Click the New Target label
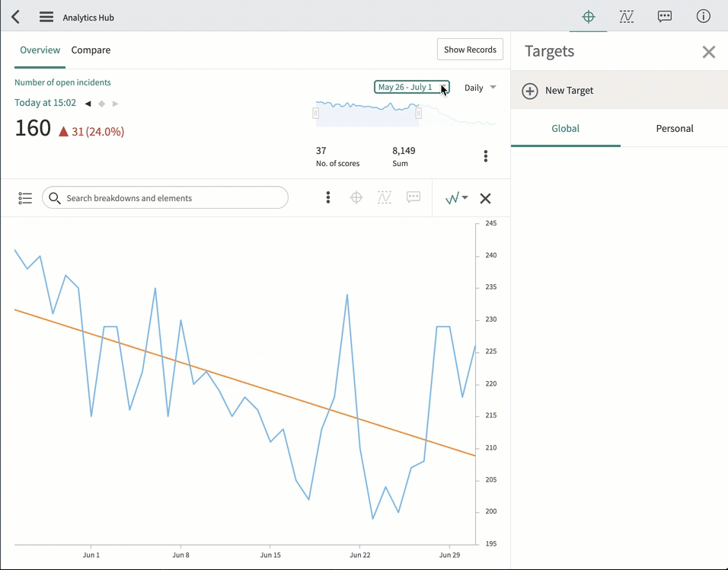 [x=569, y=91]
